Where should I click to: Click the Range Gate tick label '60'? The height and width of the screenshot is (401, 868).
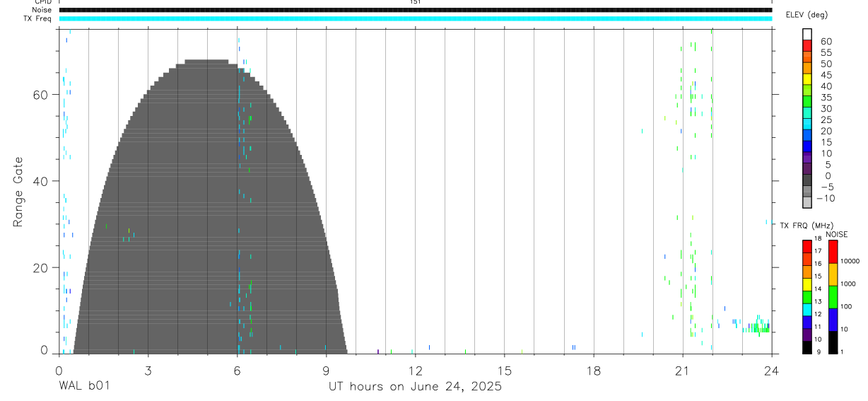(40, 95)
